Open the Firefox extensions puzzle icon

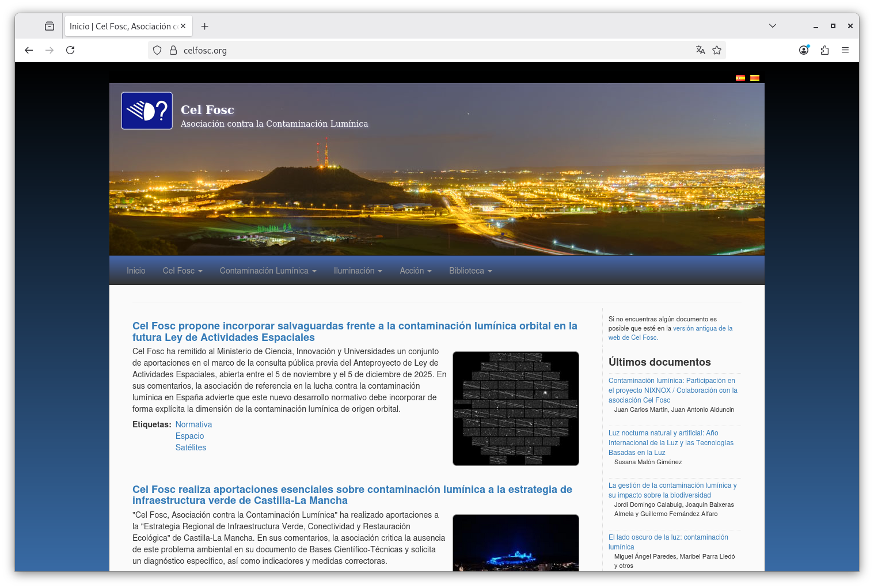(x=824, y=50)
